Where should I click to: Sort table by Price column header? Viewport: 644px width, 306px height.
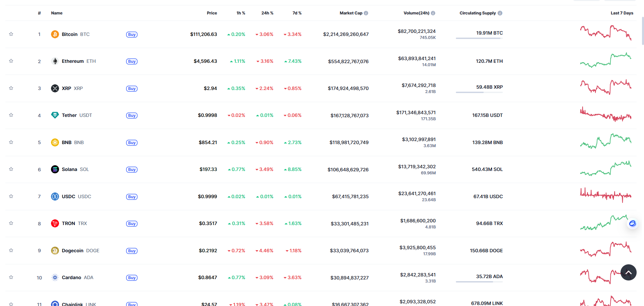(212, 13)
